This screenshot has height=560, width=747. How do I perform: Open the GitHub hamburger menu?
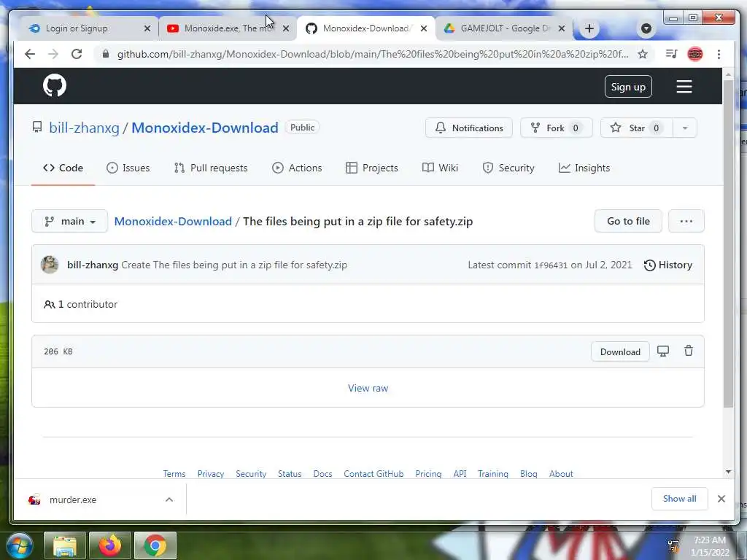684,87
